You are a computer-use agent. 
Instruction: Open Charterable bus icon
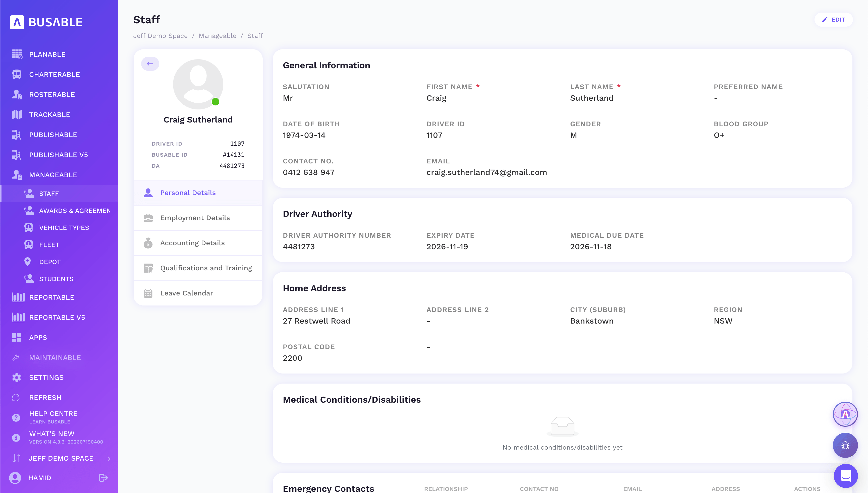coord(17,74)
